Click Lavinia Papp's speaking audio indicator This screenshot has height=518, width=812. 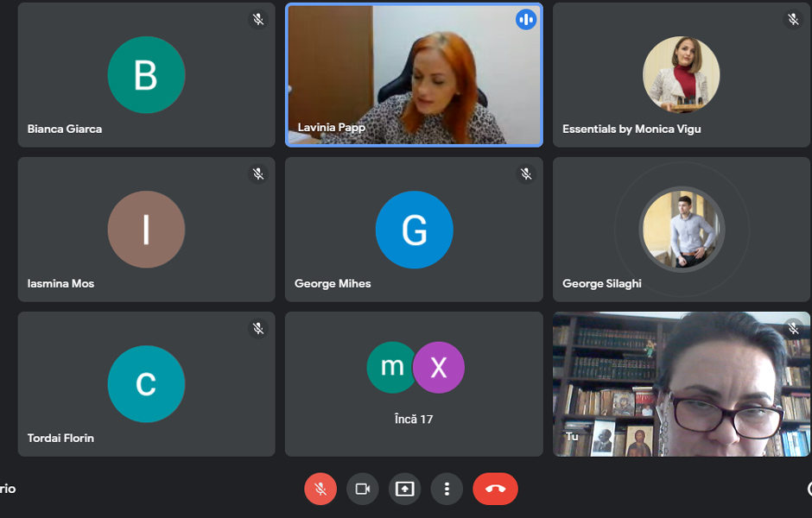point(525,20)
